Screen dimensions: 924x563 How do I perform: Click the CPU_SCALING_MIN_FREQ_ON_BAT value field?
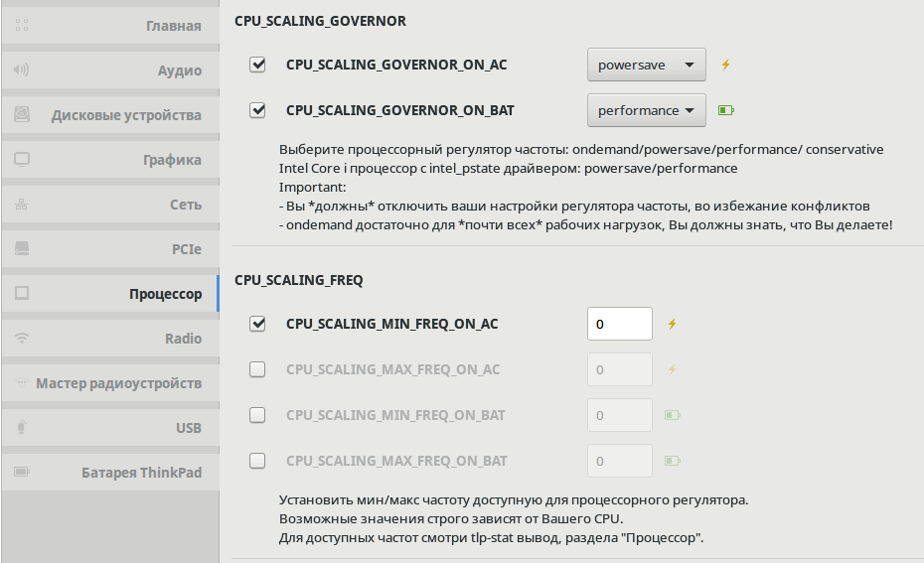coord(620,415)
